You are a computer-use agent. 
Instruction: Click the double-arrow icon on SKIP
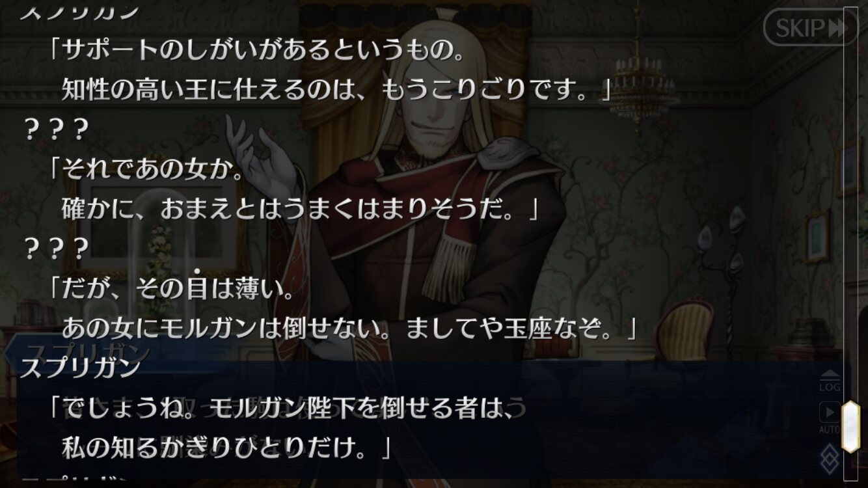coord(836,27)
